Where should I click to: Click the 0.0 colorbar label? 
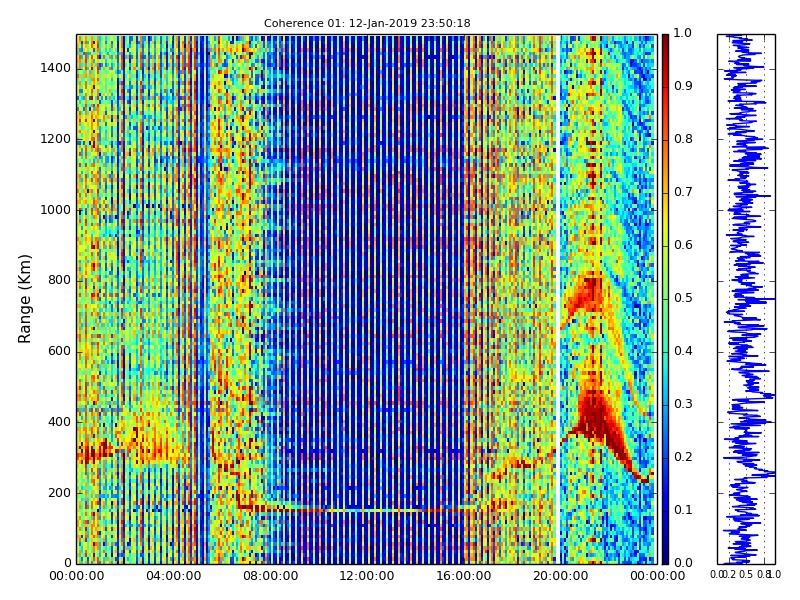pos(683,563)
